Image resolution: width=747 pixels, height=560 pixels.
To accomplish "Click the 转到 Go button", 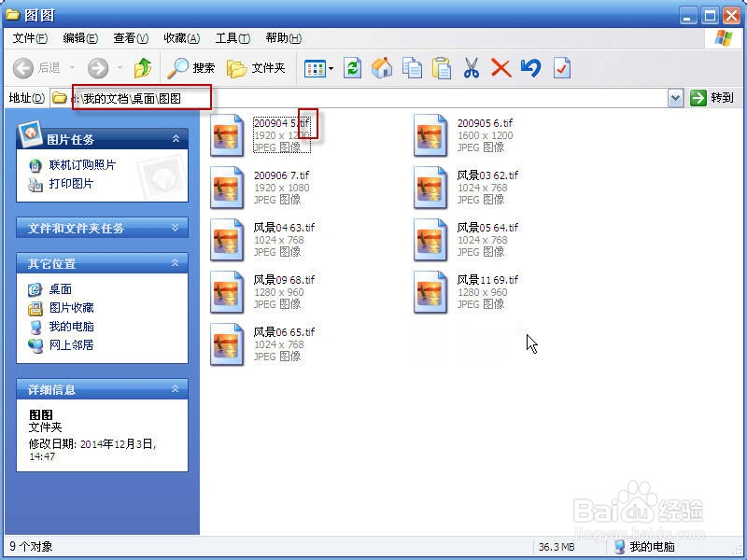I will tap(712, 98).
